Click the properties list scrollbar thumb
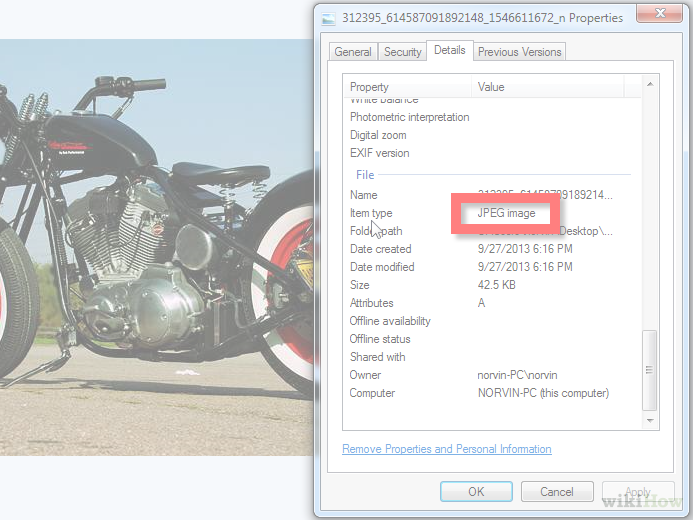 (650, 370)
